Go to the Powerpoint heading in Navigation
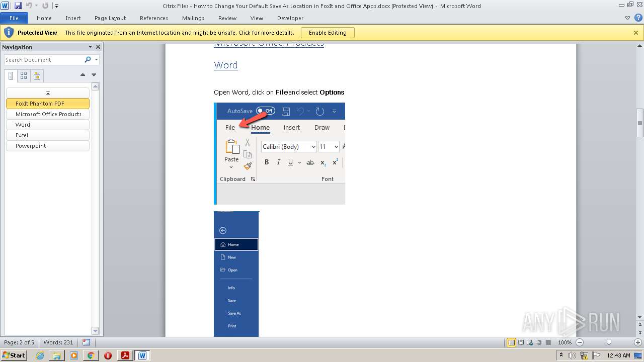The height and width of the screenshot is (362, 644). (48, 146)
